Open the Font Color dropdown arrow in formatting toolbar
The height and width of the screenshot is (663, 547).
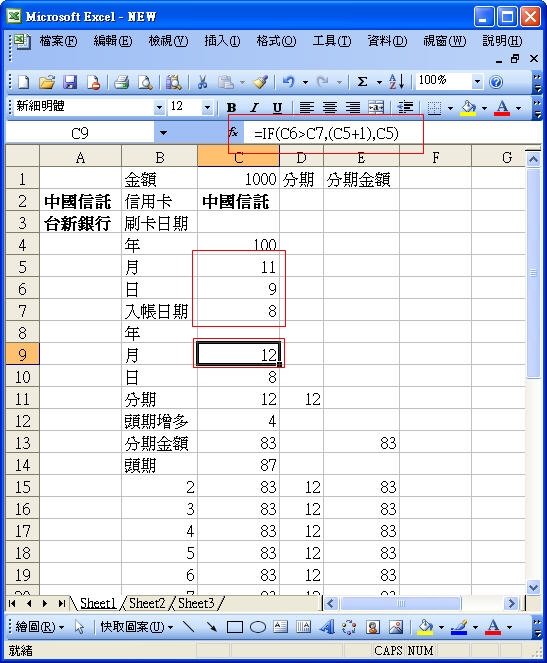(519, 108)
